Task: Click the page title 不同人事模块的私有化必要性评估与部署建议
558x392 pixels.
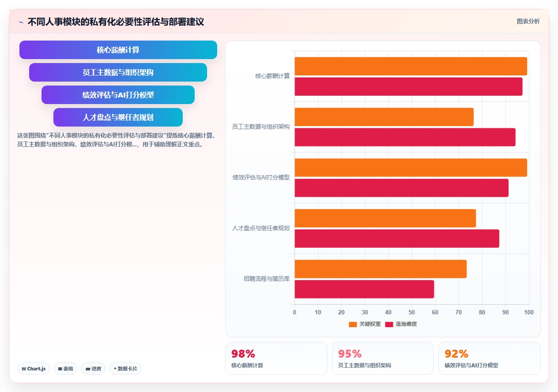Action: coord(116,22)
